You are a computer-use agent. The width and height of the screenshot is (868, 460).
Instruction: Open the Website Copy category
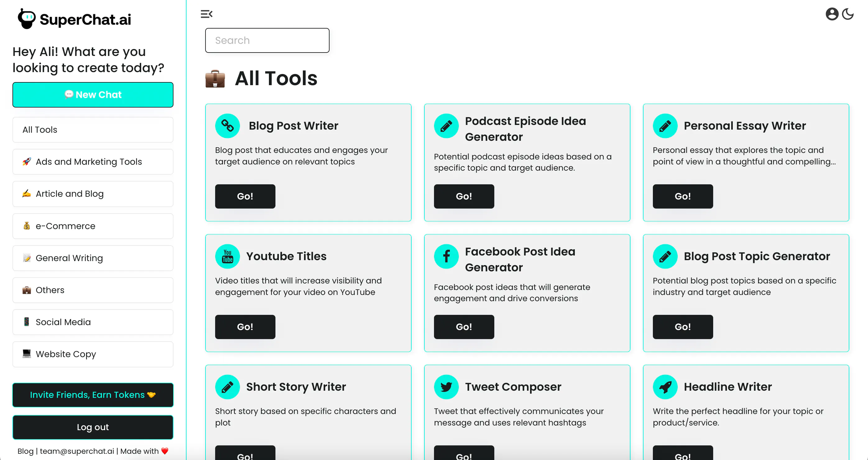click(x=93, y=354)
